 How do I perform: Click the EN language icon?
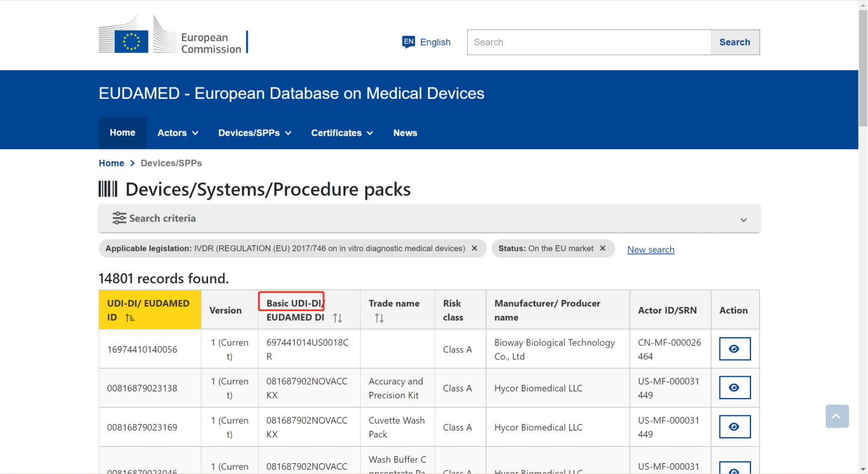tap(409, 42)
